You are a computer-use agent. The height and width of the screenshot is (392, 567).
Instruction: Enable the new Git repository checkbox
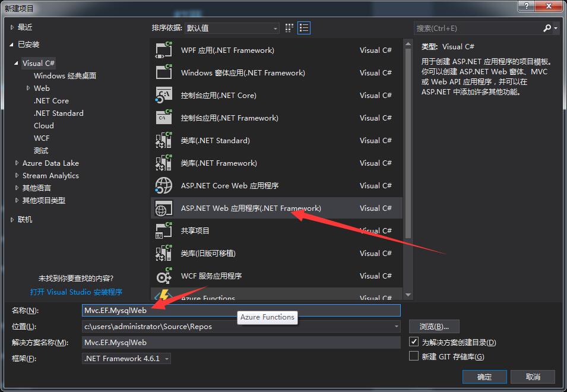[x=414, y=356]
